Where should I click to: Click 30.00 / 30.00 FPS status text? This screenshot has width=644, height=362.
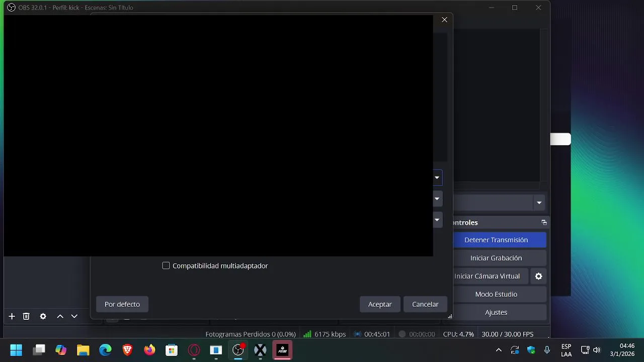tap(508, 334)
